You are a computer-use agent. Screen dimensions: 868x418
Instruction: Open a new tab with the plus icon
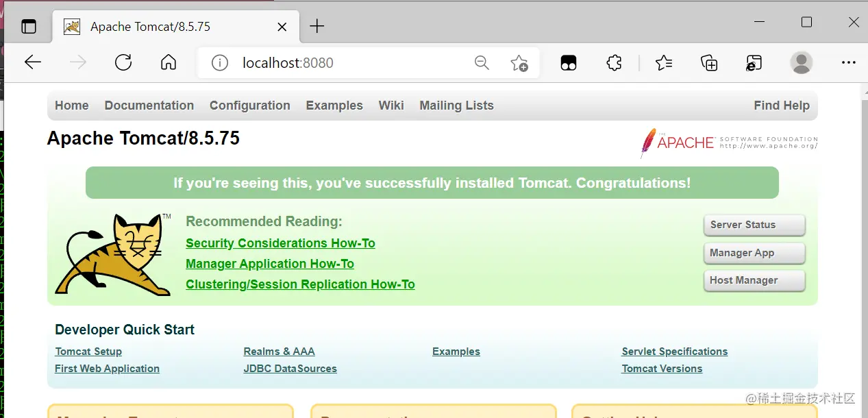317,27
